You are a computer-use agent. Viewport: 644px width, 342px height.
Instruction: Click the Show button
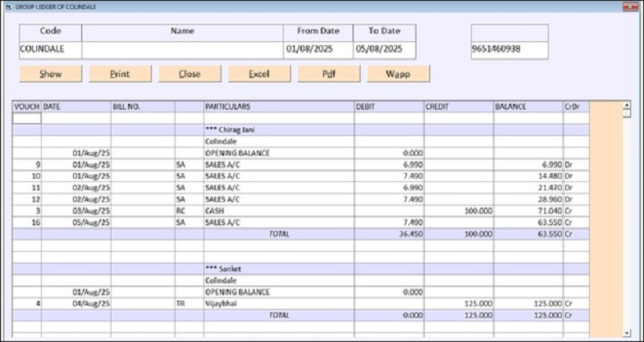coord(51,74)
